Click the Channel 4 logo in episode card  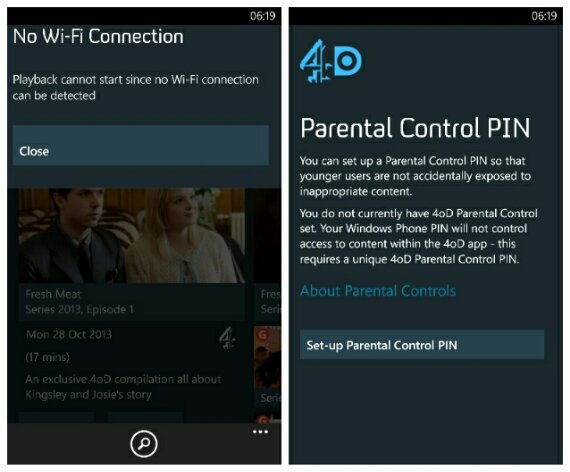pos(227,338)
